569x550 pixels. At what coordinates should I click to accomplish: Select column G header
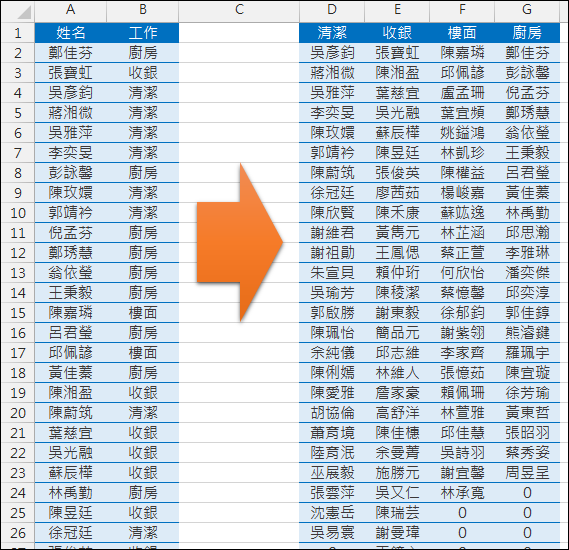527,10
